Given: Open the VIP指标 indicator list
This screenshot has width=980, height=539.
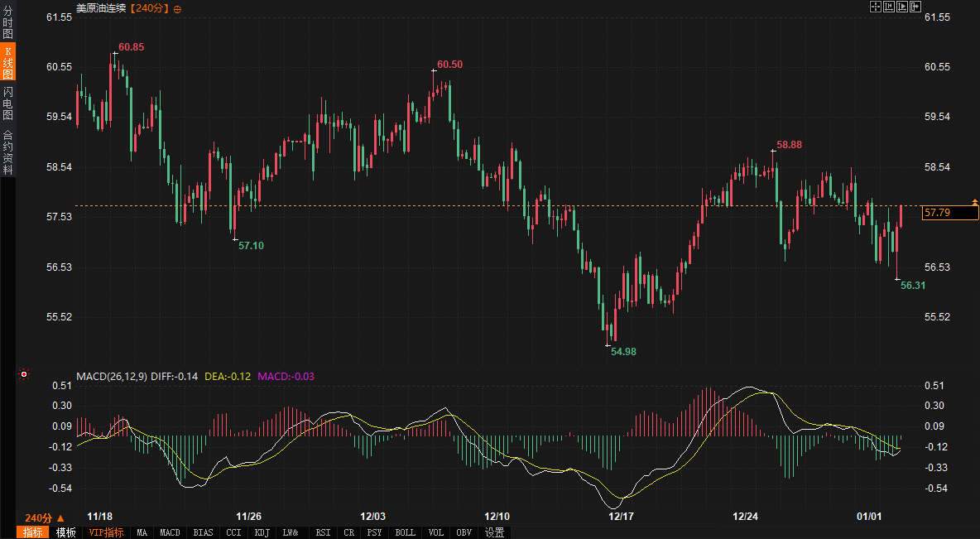Looking at the screenshot, I should pos(106,532).
